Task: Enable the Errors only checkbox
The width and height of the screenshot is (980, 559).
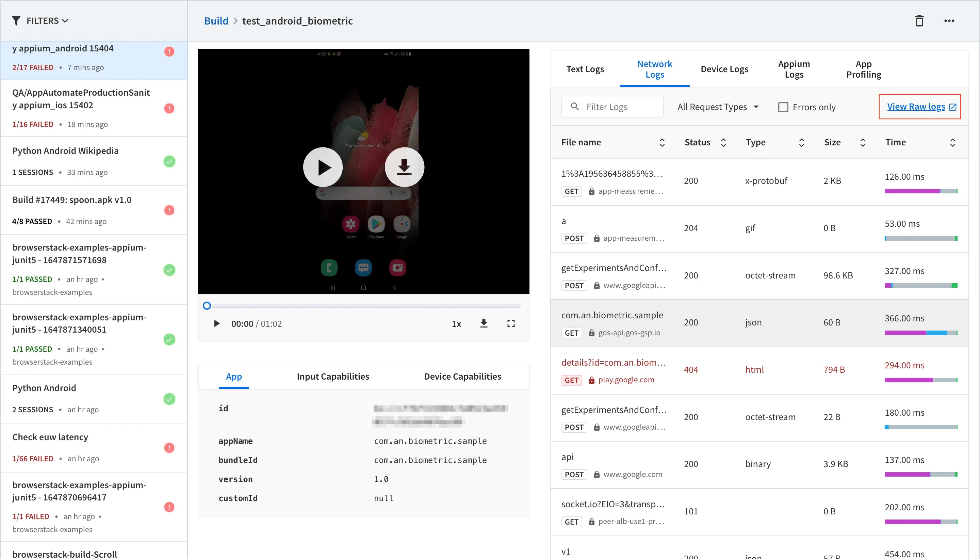Action: (x=783, y=107)
